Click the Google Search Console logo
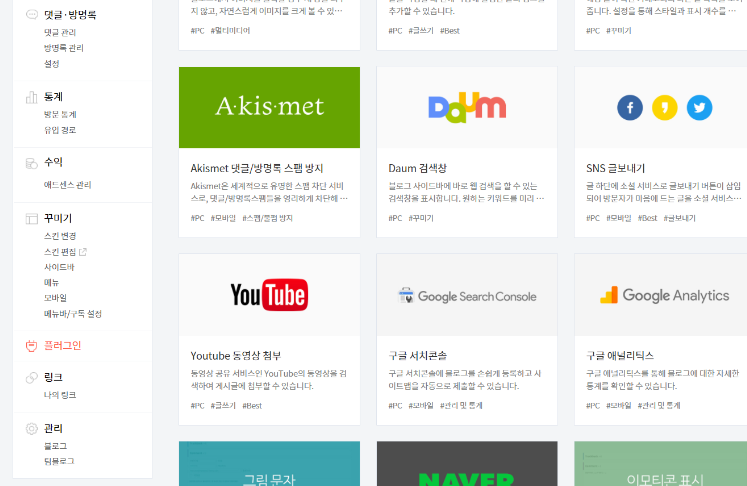Image resolution: width=747 pixels, height=486 pixels. pyautogui.click(x=467, y=296)
